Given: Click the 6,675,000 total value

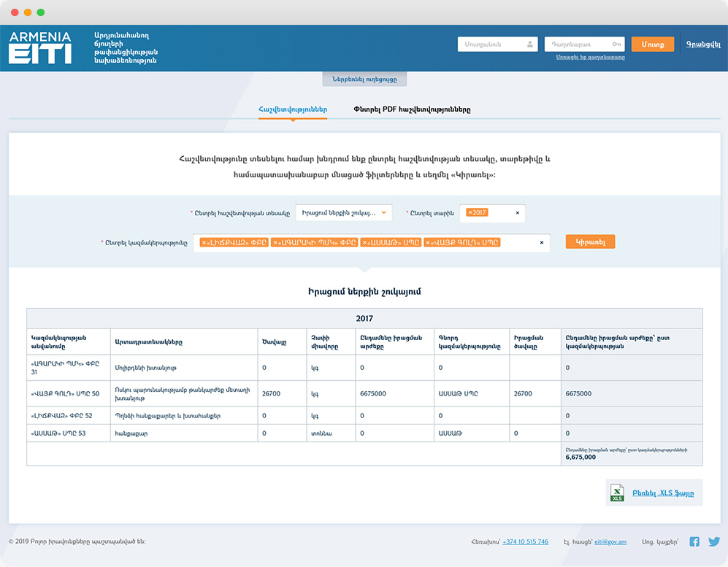Looking at the screenshot, I should coord(581,457).
